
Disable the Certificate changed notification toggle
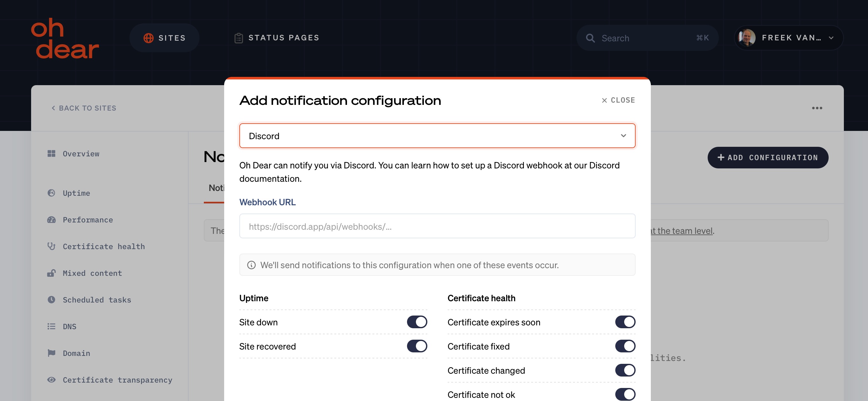[x=625, y=370]
